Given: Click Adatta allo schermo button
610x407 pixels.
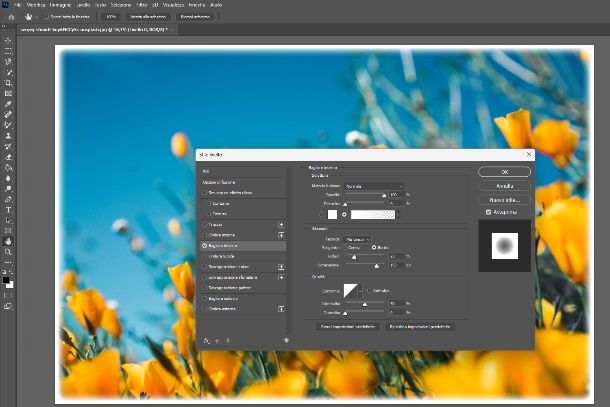Looking at the screenshot, I should point(148,17).
